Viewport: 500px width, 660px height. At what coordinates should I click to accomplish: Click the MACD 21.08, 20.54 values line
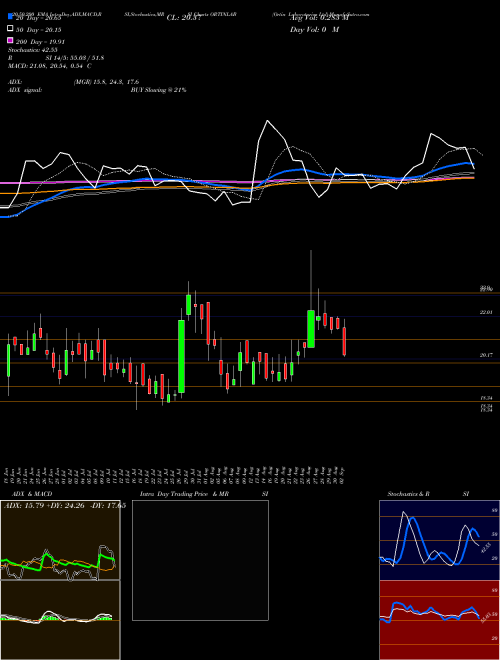point(50,66)
